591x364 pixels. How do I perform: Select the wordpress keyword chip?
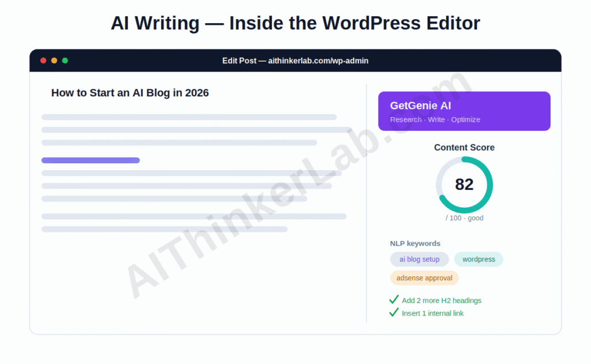[x=478, y=259]
